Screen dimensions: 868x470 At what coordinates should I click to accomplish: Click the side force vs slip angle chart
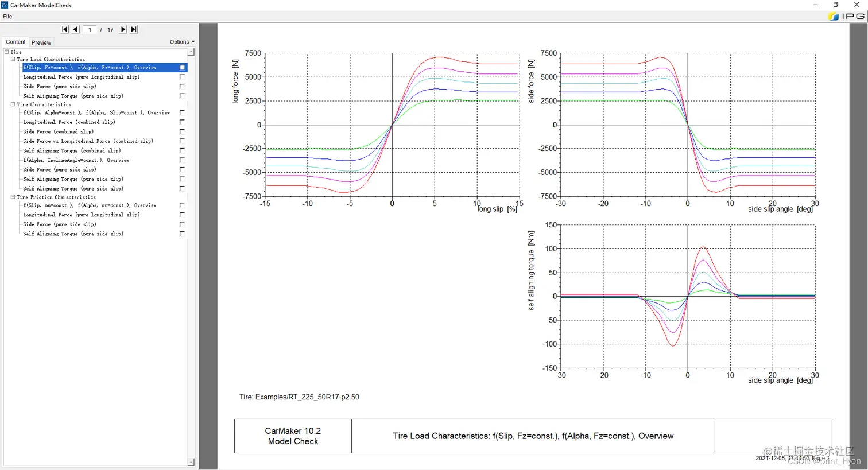click(x=688, y=125)
